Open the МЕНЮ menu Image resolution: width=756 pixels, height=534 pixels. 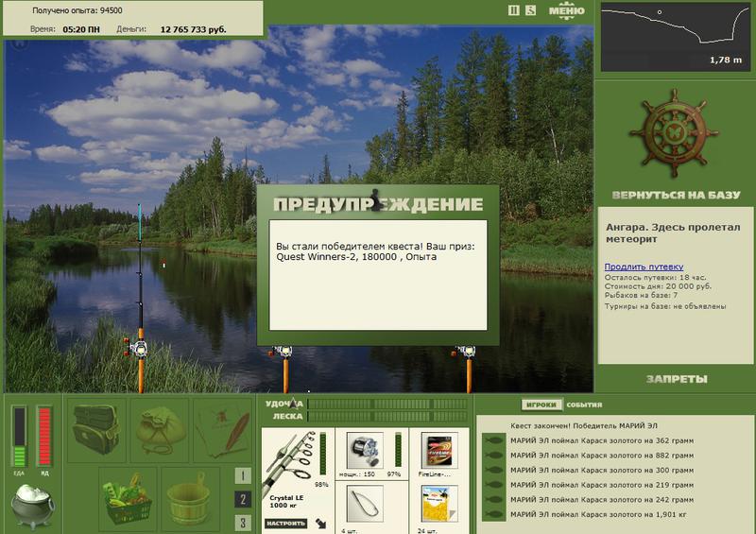tap(566, 10)
